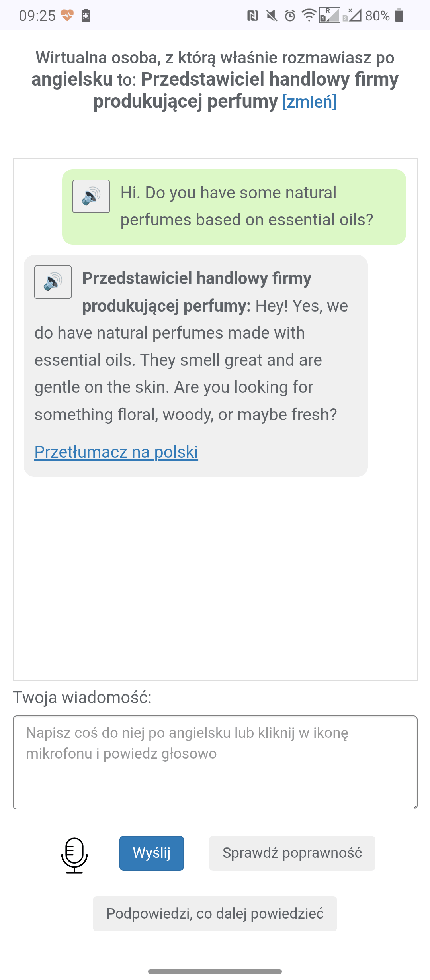
Task: Tap the bottom home gesture bar
Action: pyautogui.click(x=215, y=972)
